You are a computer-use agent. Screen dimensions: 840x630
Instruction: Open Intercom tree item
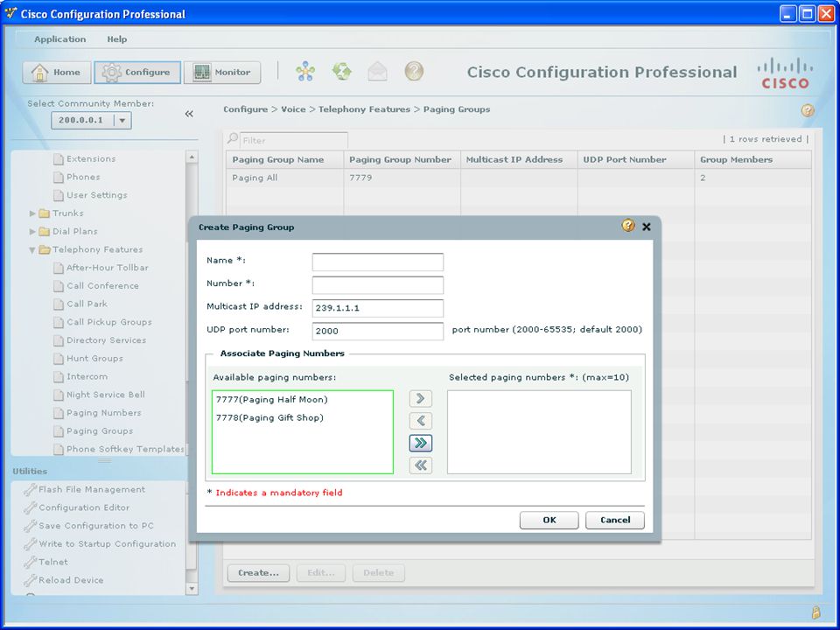click(x=80, y=377)
